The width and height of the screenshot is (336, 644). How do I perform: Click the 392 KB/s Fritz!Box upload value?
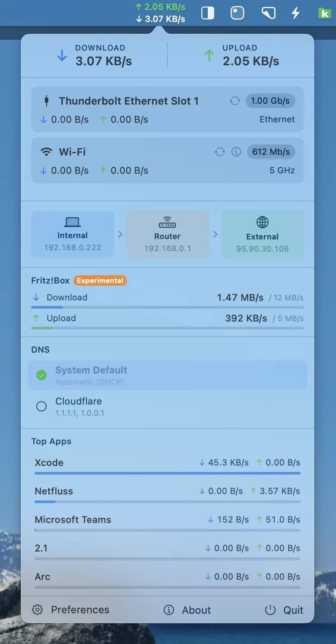click(246, 319)
